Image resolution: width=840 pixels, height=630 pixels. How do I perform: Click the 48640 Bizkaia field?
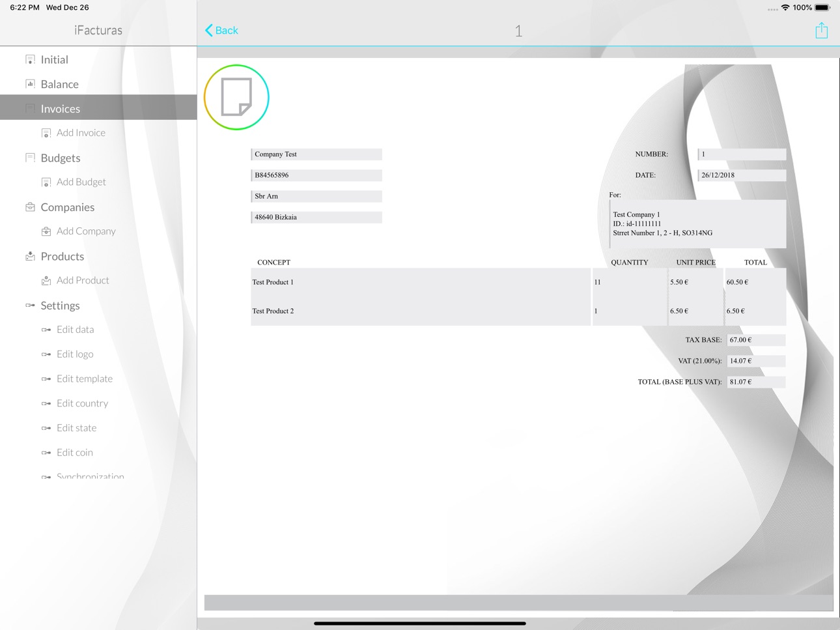[x=316, y=217]
